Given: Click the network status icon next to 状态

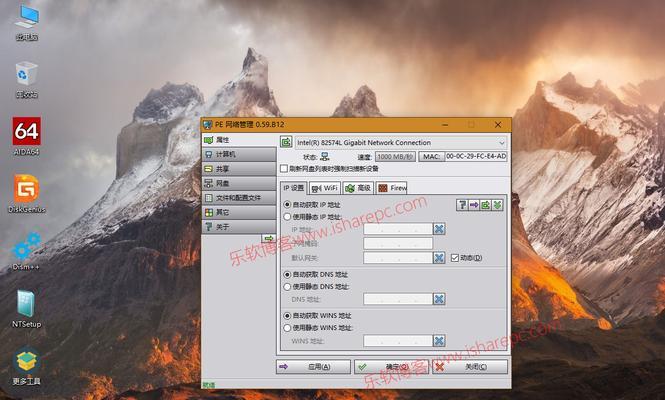Looking at the screenshot, I should [324, 157].
